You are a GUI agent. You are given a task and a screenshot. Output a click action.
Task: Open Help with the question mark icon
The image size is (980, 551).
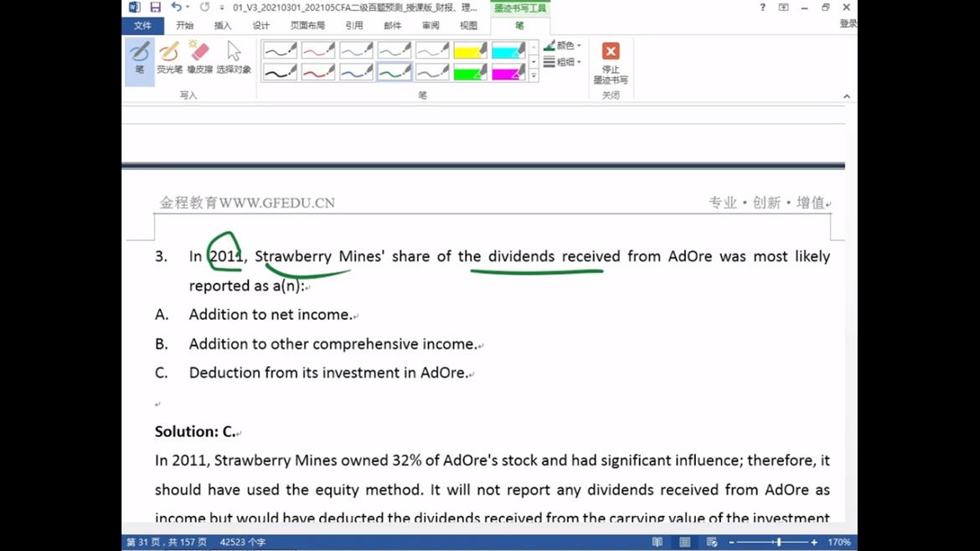coord(762,8)
